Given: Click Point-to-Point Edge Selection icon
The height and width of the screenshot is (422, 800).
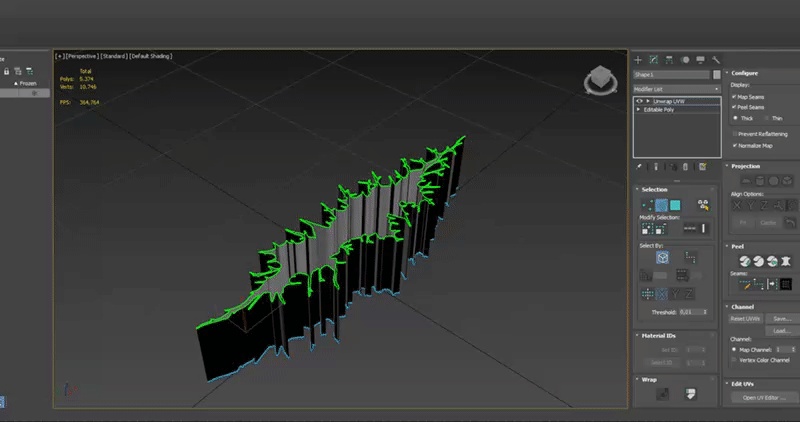Looking at the screenshot, I should tap(690, 257).
